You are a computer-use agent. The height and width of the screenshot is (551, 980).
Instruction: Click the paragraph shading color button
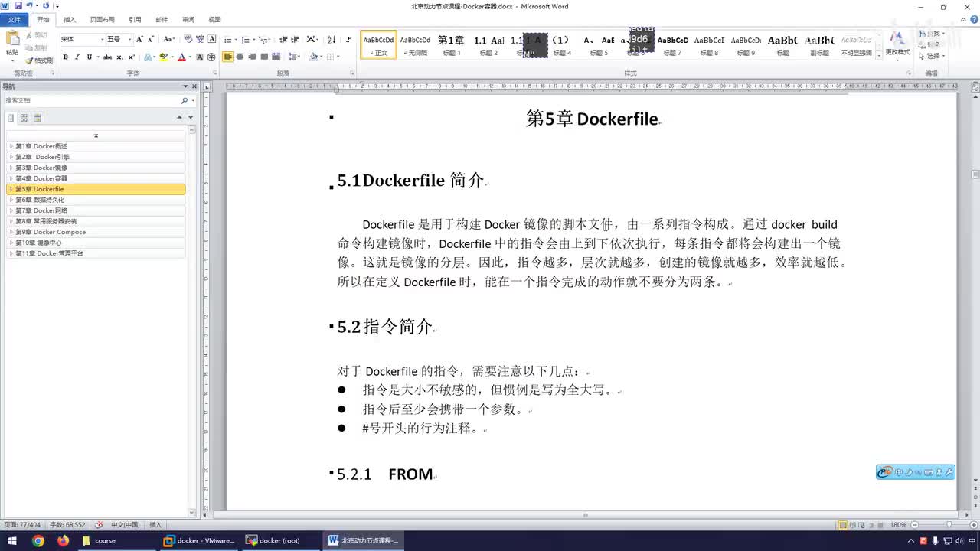point(314,57)
